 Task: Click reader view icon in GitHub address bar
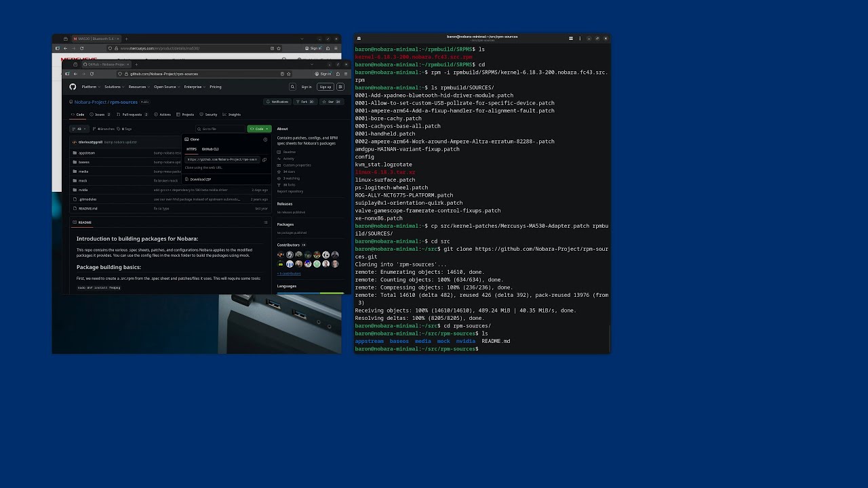[x=282, y=74]
